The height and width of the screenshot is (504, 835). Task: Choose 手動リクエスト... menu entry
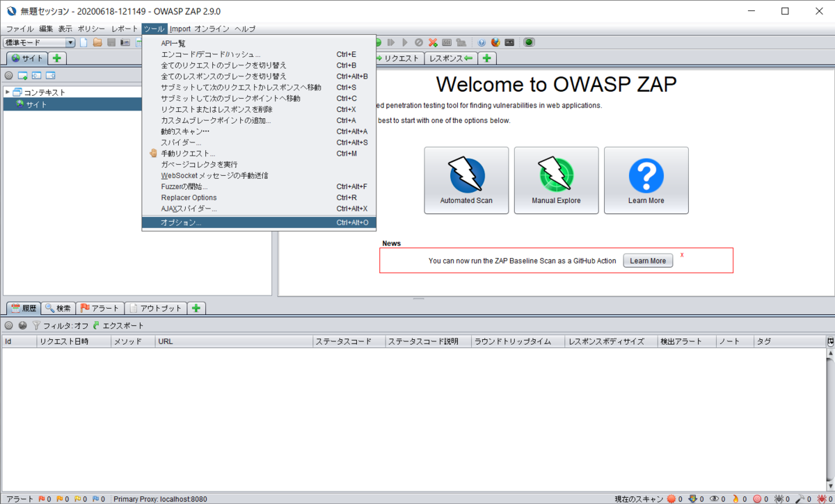tap(259, 154)
